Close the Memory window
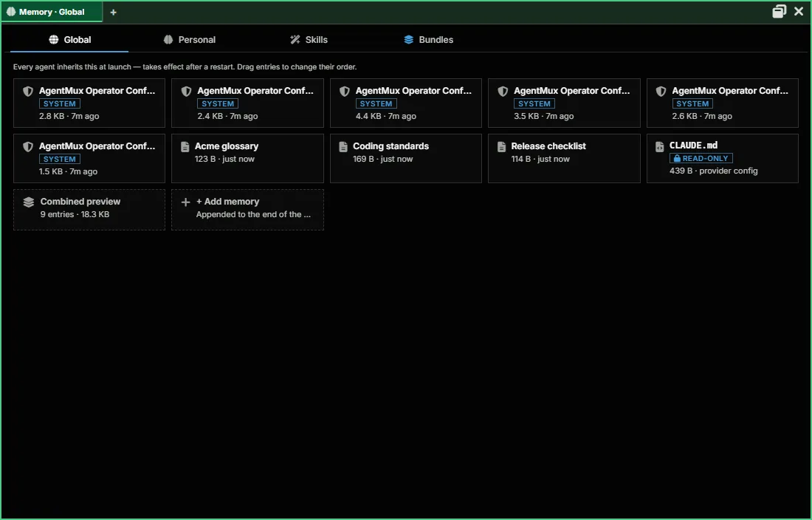This screenshot has height=520, width=812. pos(799,11)
